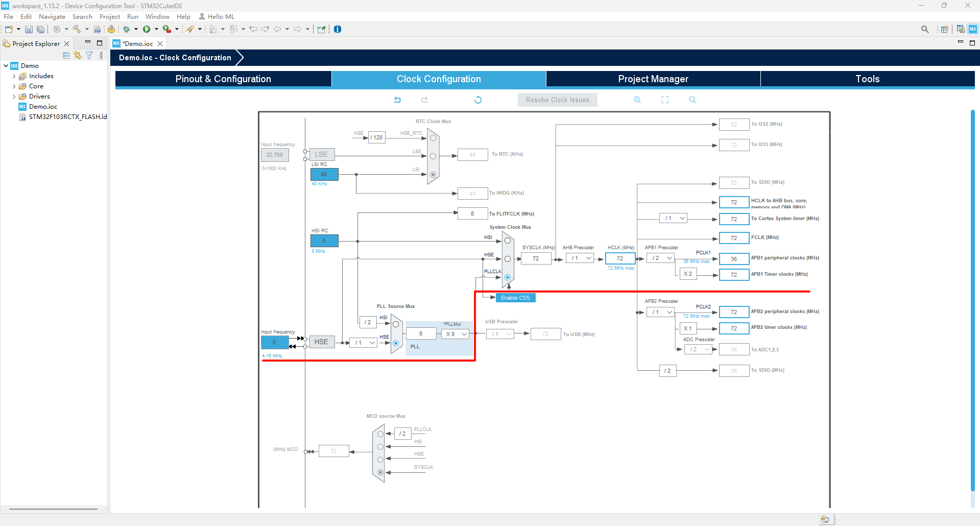Click the Open Perspective icon
Screen dimensions: 980x526
[x=945, y=29]
